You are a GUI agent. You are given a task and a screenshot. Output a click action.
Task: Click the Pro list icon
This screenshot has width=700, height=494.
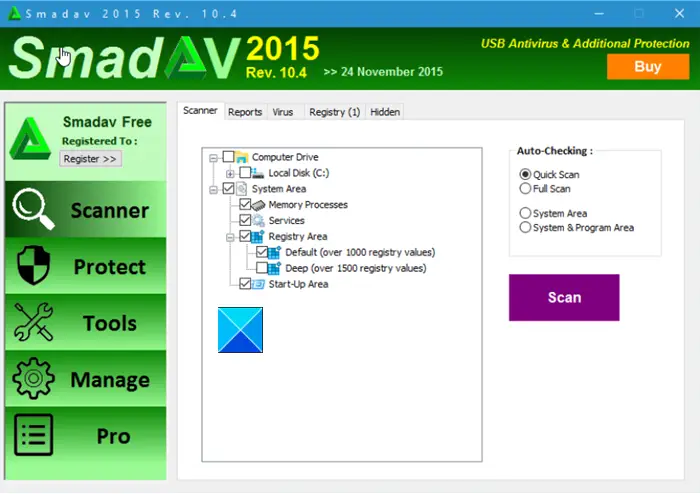(33, 435)
